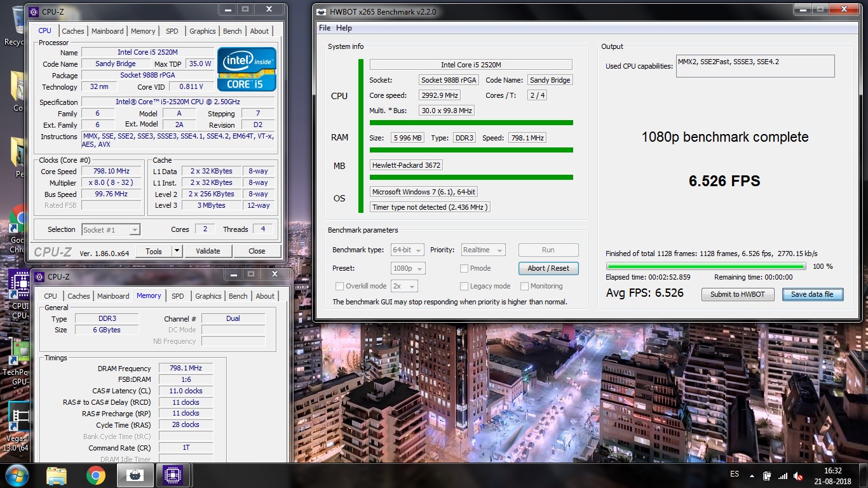This screenshot has height=488, width=868.
Task: Select the CPU tab in lower CPU-Z window
Action: (50, 296)
